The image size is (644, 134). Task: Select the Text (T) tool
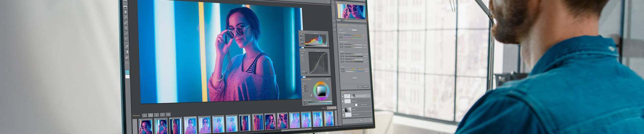(126, 28)
